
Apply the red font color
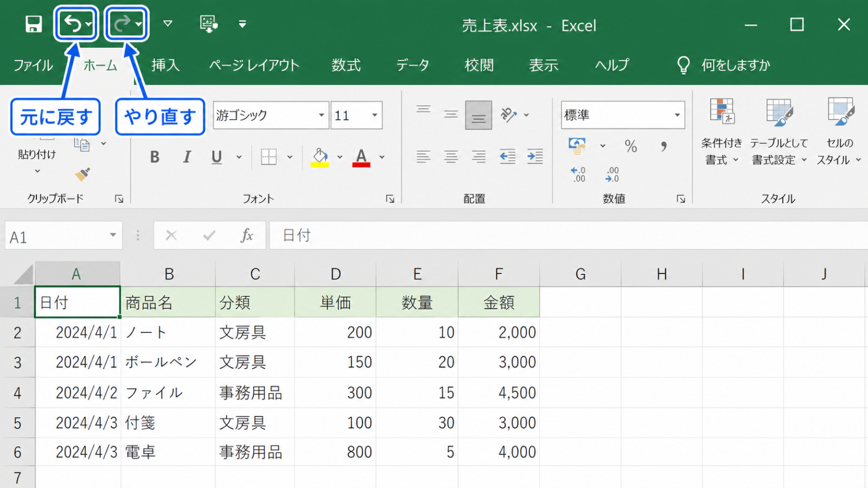pyautogui.click(x=361, y=157)
